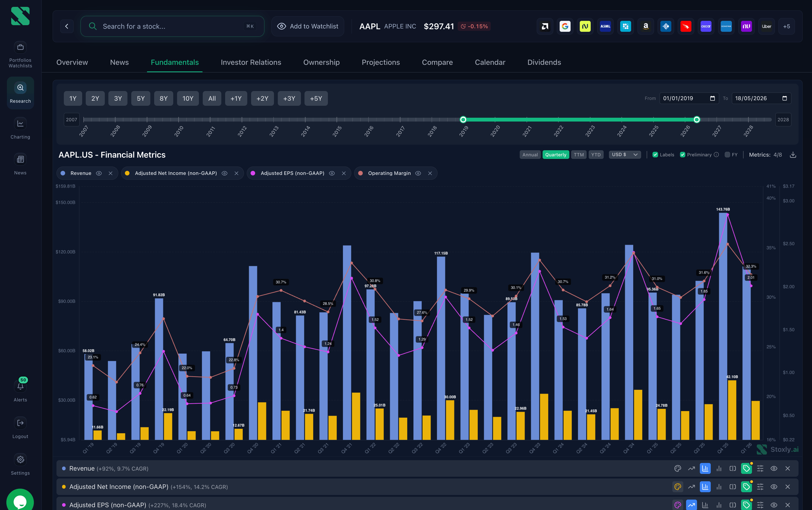Viewport: 812px width, 510px height.
Task: Expand the +5 more stocks button
Action: coord(786,26)
